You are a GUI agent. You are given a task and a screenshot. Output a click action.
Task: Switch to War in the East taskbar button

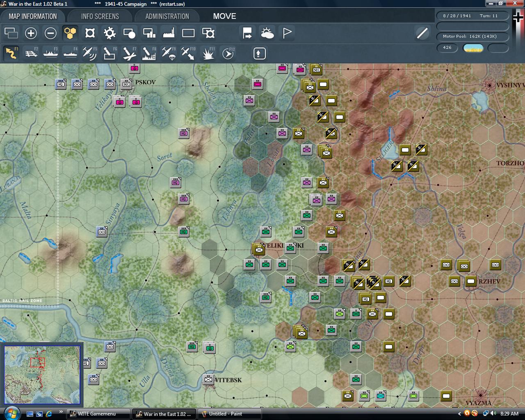(x=164, y=414)
